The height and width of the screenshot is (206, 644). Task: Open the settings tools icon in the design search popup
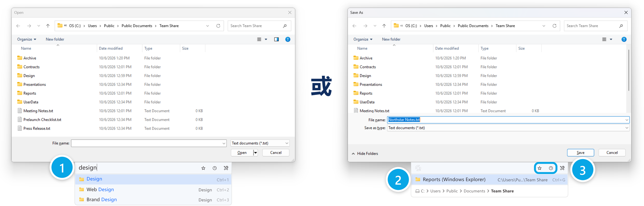[226, 168]
